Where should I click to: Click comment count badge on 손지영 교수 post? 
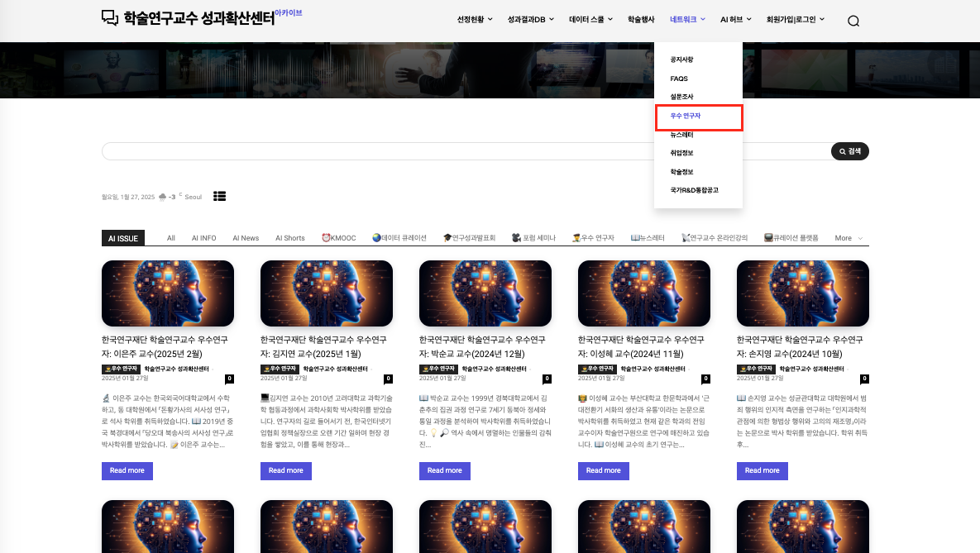coord(864,379)
